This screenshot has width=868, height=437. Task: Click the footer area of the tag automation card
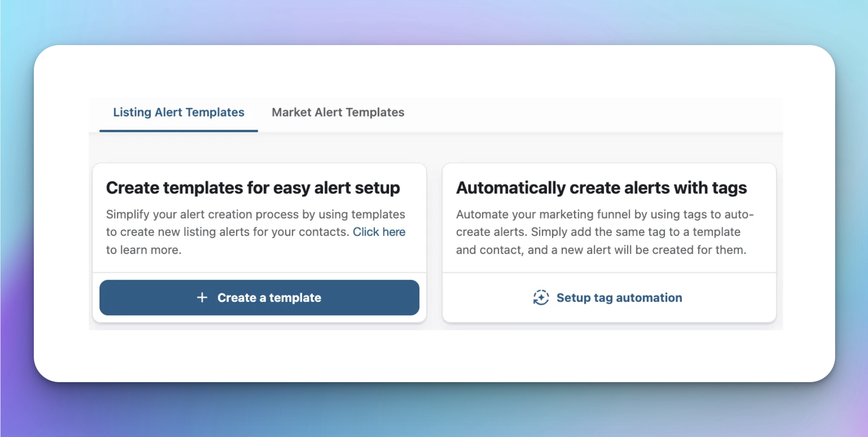point(609,297)
